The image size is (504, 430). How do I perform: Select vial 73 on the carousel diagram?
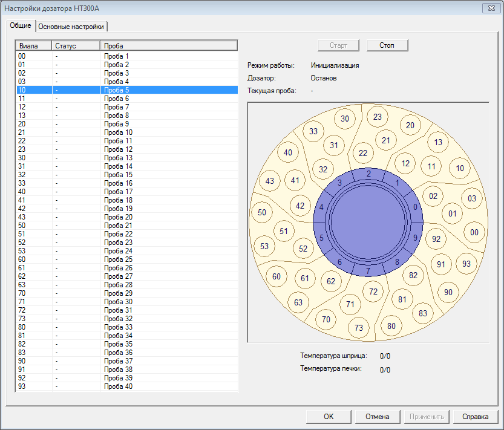359,327
